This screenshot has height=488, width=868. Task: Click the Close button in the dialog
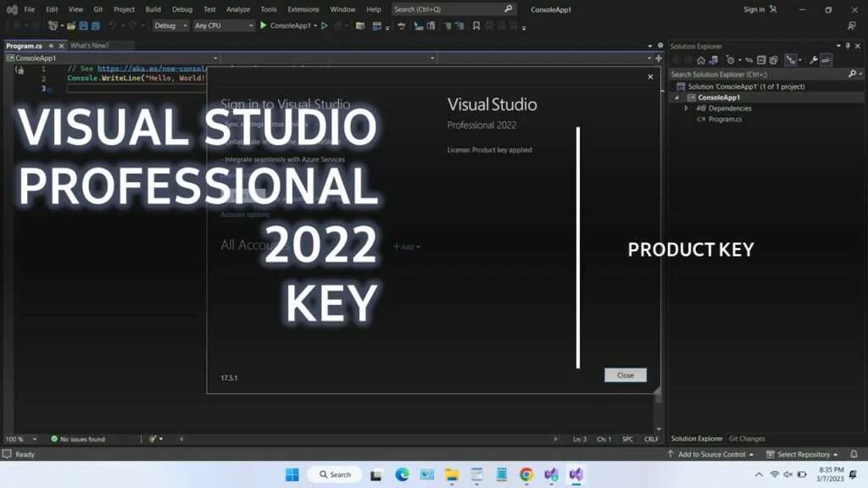[x=625, y=374]
